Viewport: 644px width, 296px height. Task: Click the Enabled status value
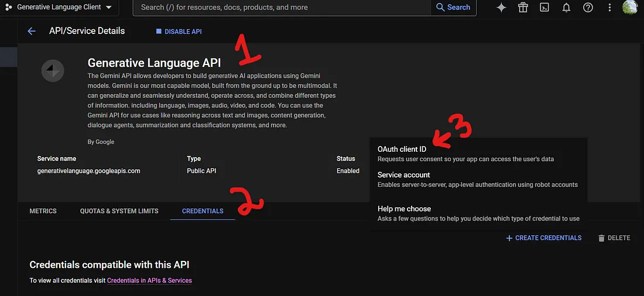348,171
